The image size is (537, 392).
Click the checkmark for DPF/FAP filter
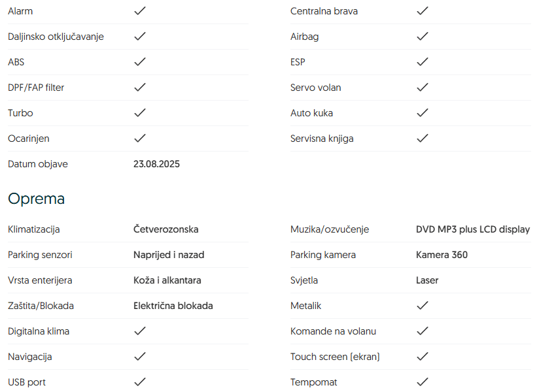(x=139, y=88)
